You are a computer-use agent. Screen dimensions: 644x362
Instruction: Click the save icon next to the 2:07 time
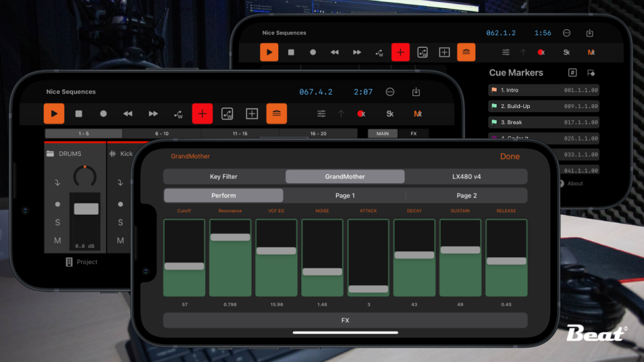416,92
